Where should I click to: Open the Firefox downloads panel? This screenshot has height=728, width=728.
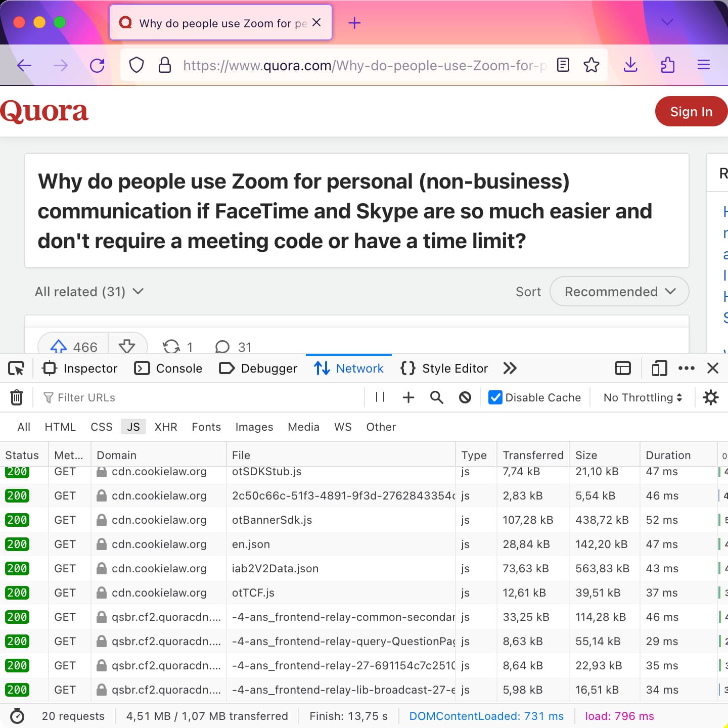click(x=630, y=65)
